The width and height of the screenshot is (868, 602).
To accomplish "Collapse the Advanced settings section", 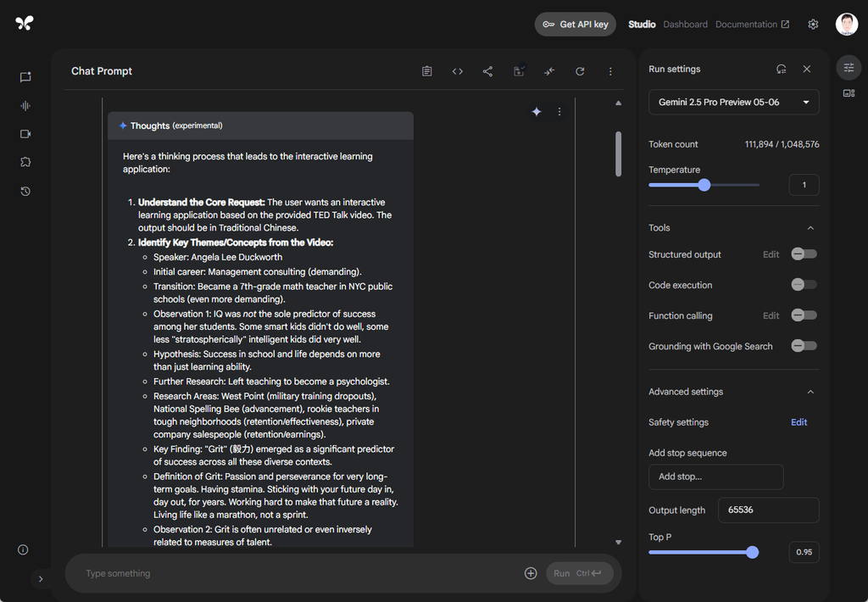I will point(810,392).
